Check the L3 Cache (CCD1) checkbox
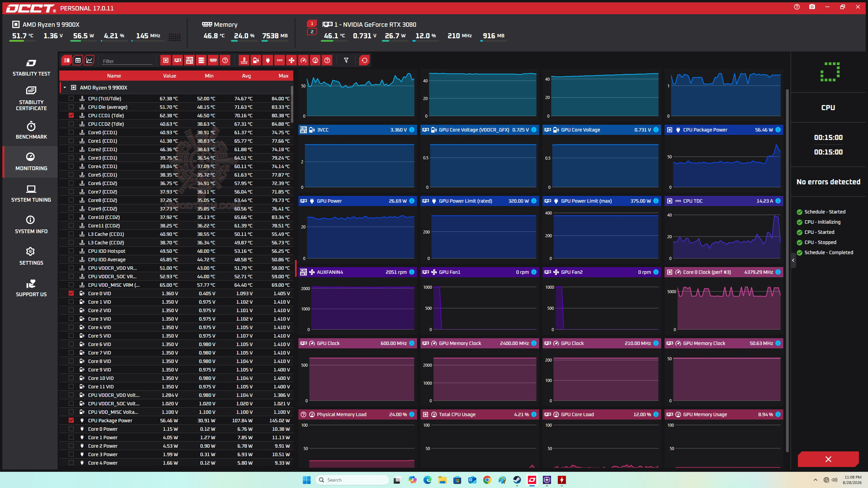This screenshot has width=868, height=488. coord(71,234)
